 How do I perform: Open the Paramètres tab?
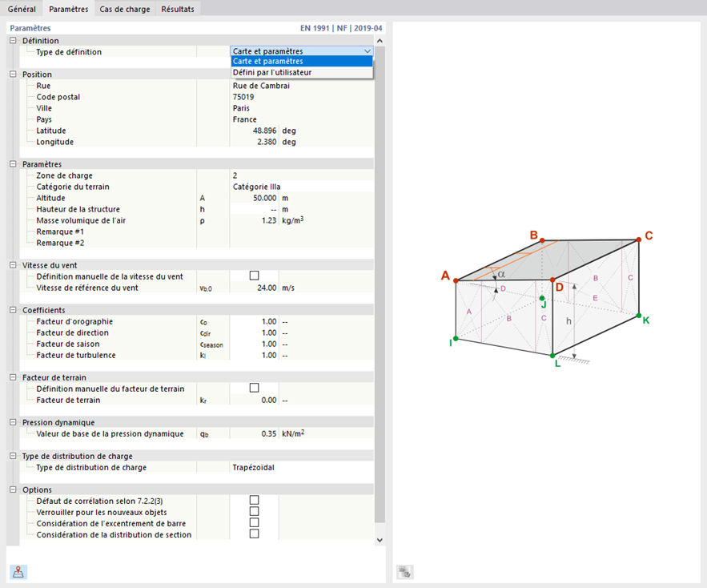click(x=69, y=9)
